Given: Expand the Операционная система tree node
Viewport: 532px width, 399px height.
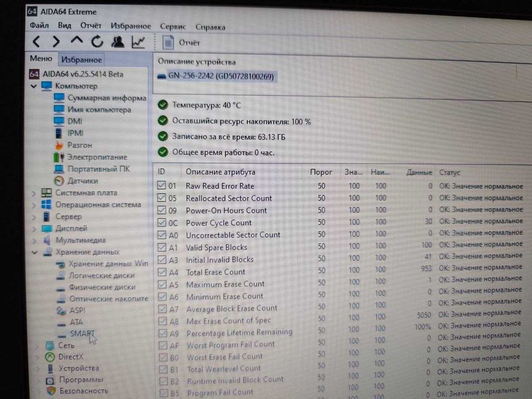Looking at the screenshot, I should click(x=34, y=205).
